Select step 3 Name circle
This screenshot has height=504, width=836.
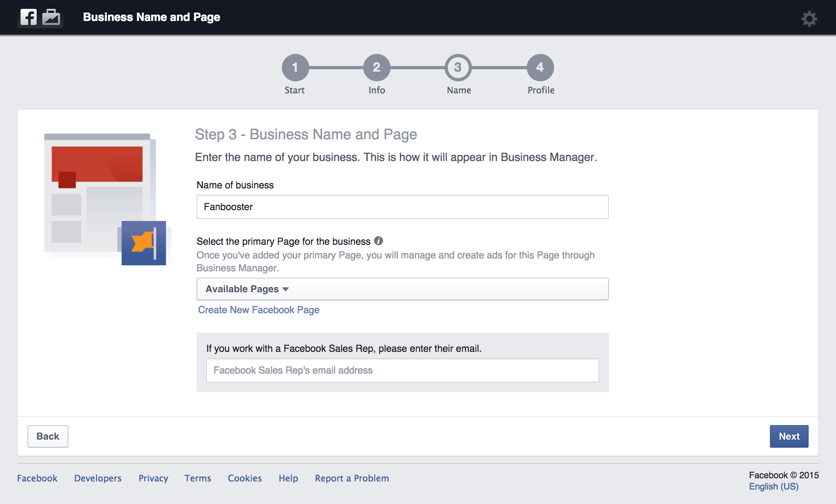[x=458, y=67]
